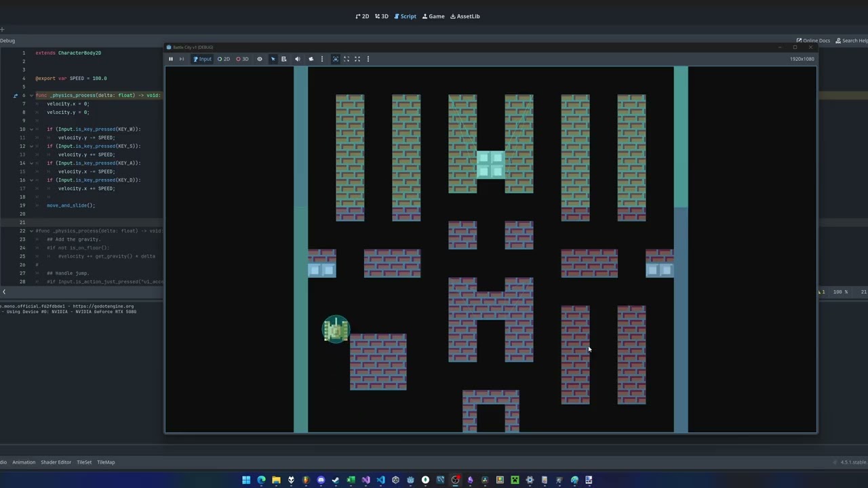Click the 4.5.1.stable version label
The height and width of the screenshot is (488, 868).
(854, 462)
